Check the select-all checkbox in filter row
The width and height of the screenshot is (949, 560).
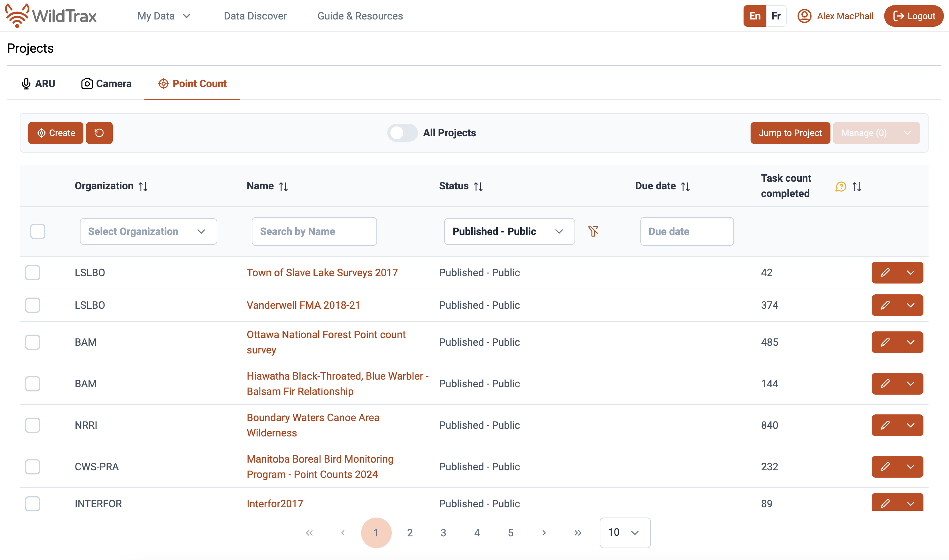tap(38, 231)
